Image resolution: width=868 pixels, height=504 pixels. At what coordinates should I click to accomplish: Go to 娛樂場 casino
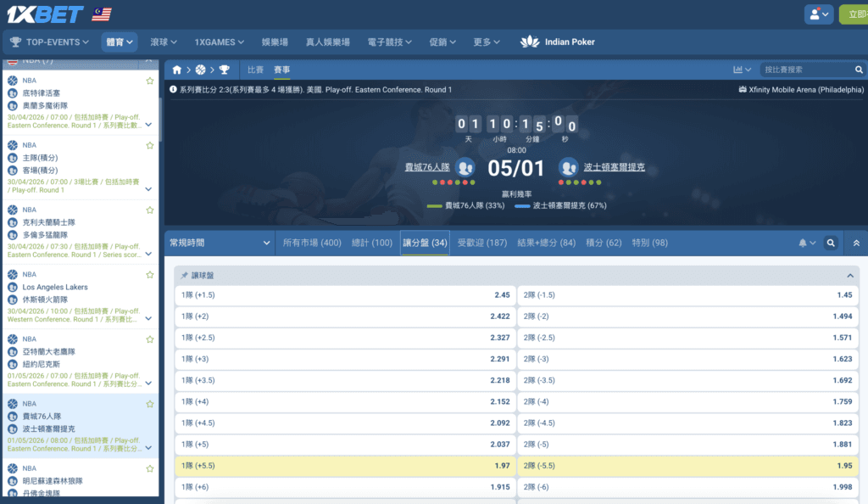click(275, 42)
